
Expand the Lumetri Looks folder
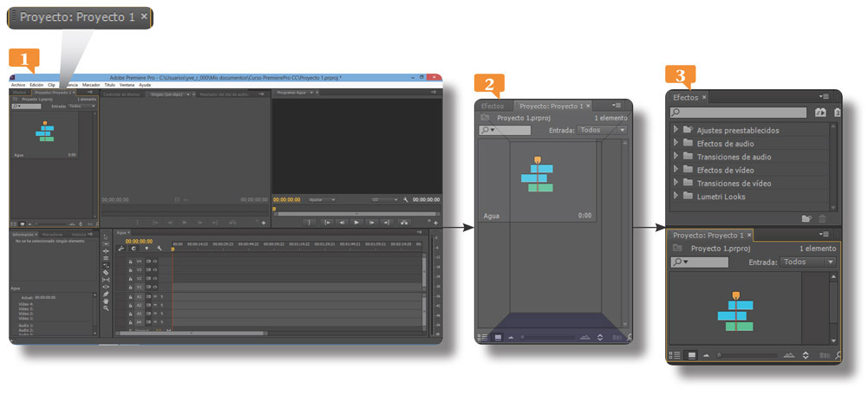click(675, 197)
